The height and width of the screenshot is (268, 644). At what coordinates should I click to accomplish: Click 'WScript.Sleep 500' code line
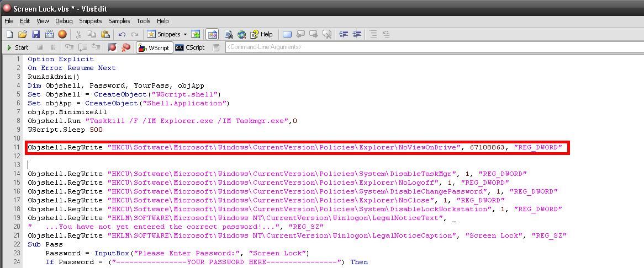click(x=65, y=130)
